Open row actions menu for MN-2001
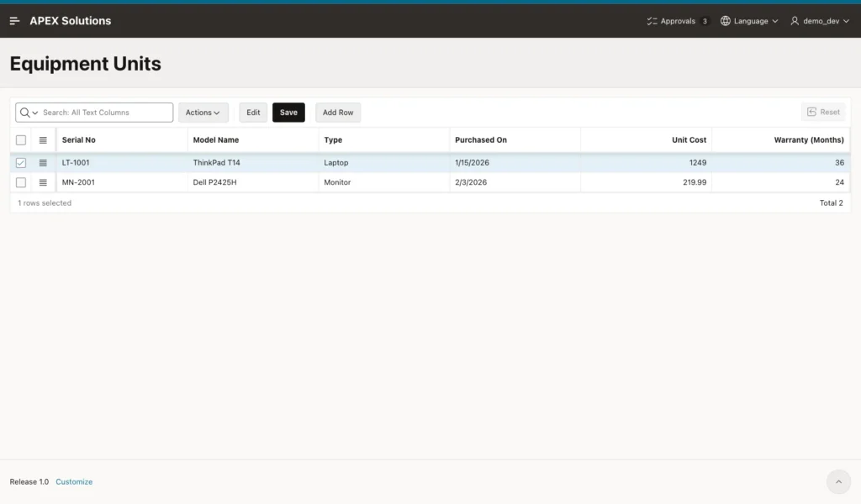The height and width of the screenshot is (504, 861). [x=43, y=182]
